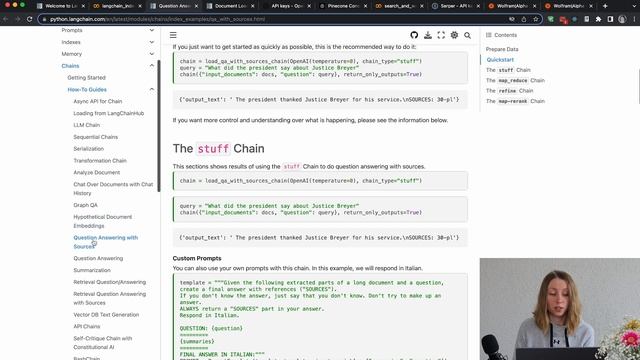Open the 'Analyze Document' guide
The width and height of the screenshot is (640, 360).
(97, 172)
